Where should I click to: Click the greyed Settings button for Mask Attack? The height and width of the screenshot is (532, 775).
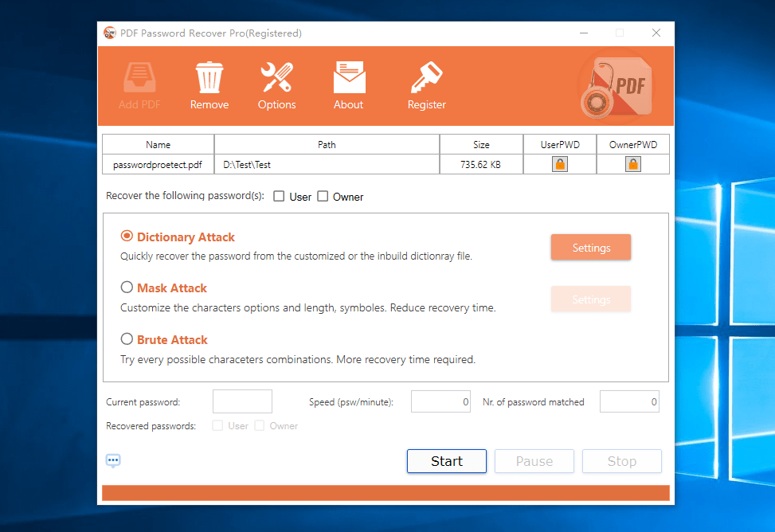click(x=591, y=299)
